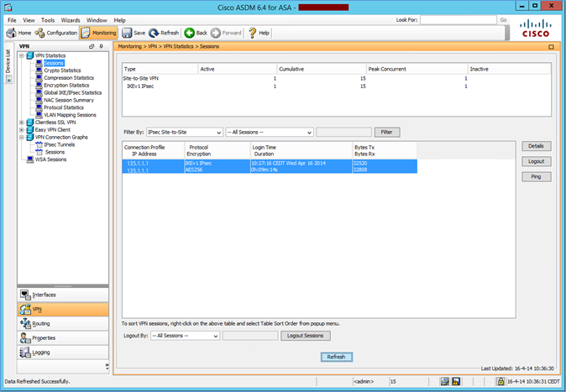Click the Ping button

(536, 176)
